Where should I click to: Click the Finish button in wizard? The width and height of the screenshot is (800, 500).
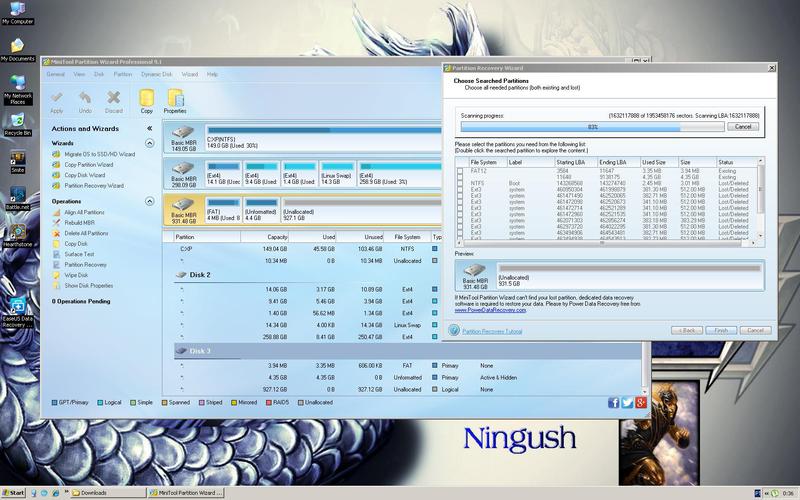721,331
